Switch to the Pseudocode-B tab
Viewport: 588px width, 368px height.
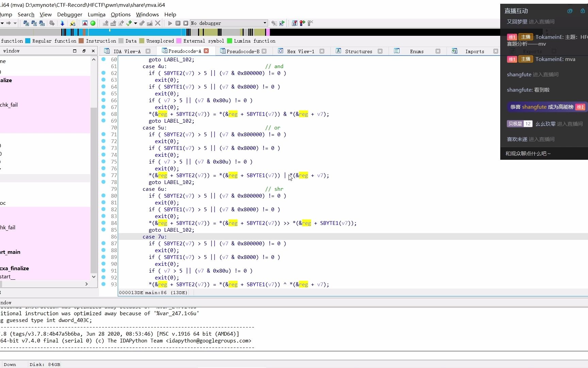(x=243, y=51)
